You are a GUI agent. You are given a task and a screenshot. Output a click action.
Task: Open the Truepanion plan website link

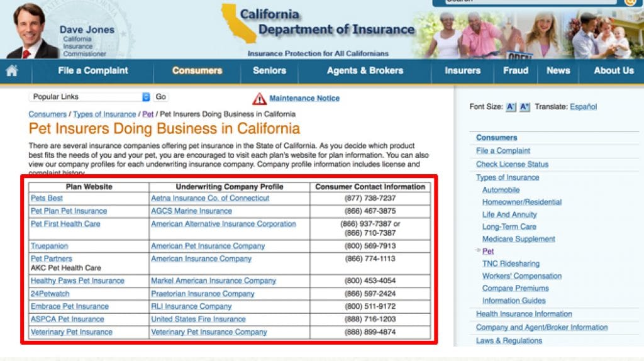(x=49, y=246)
